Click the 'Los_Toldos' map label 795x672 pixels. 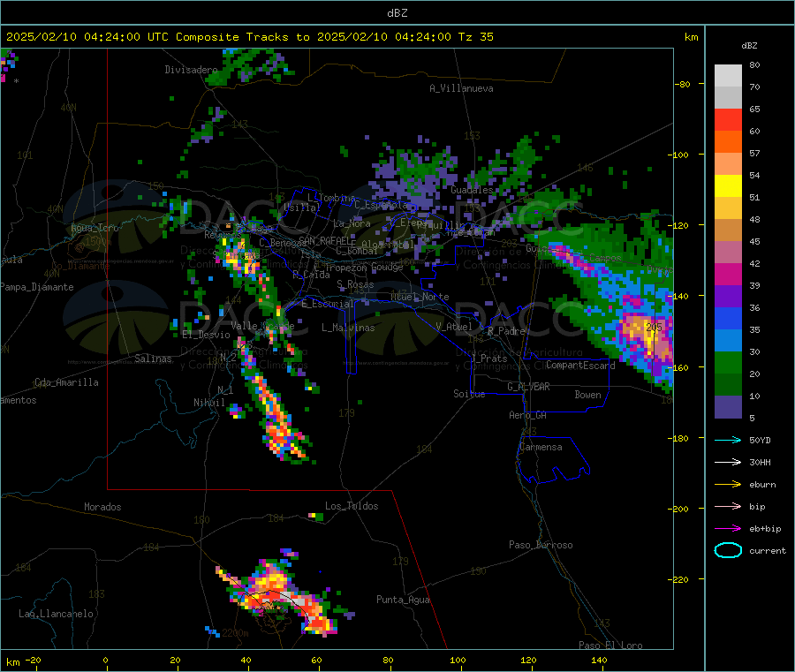[352, 506]
